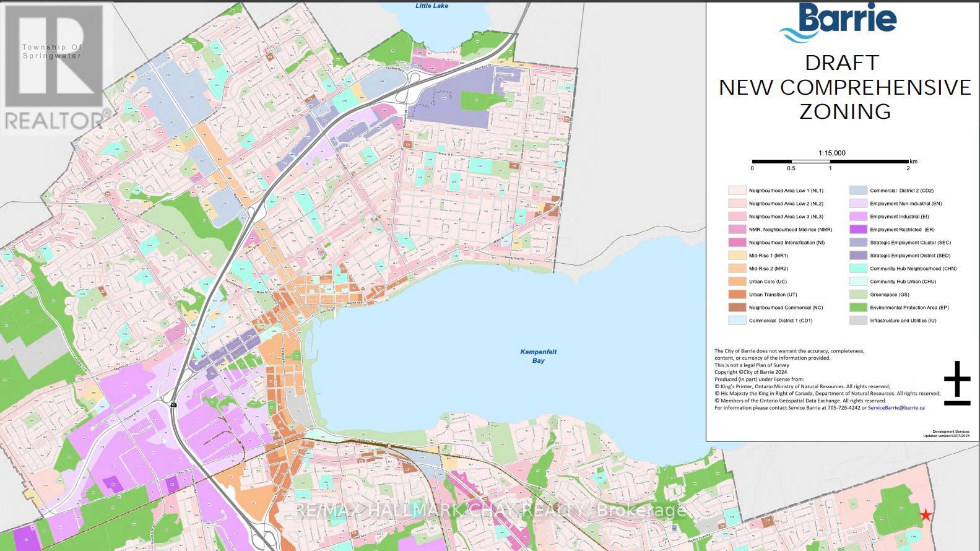Click the Little Lake label
The image size is (980, 551).
pyautogui.click(x=431, y=6)
